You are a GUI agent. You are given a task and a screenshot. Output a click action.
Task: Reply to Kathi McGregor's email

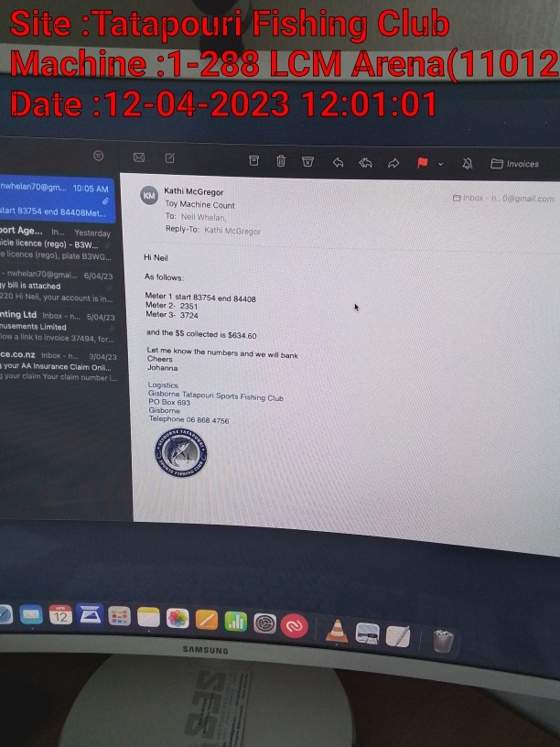pyautogui.click(x=338, y=162)
